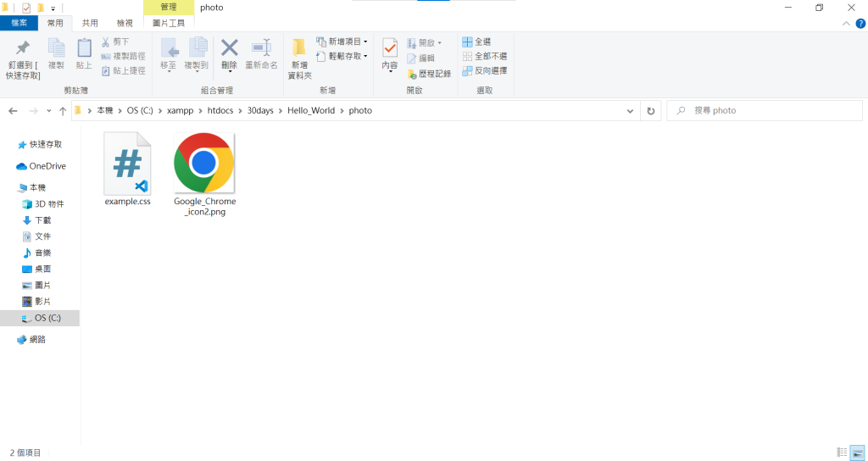Click the quick access properties checkmark icon
Screen dimensions: 868x461
pos(26,8)
